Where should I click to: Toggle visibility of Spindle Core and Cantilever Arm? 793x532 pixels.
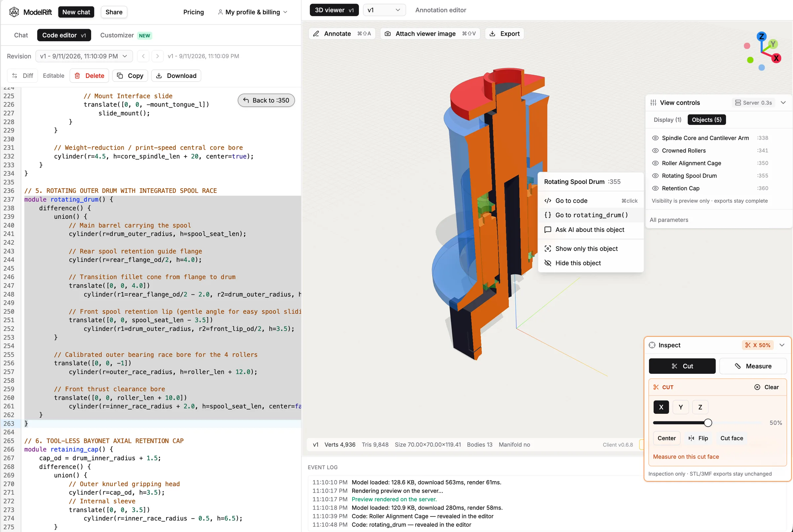click(x=656, y=138)
